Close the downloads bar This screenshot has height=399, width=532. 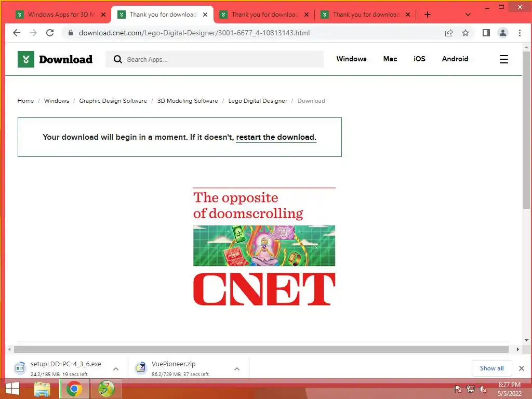(522, 368)
